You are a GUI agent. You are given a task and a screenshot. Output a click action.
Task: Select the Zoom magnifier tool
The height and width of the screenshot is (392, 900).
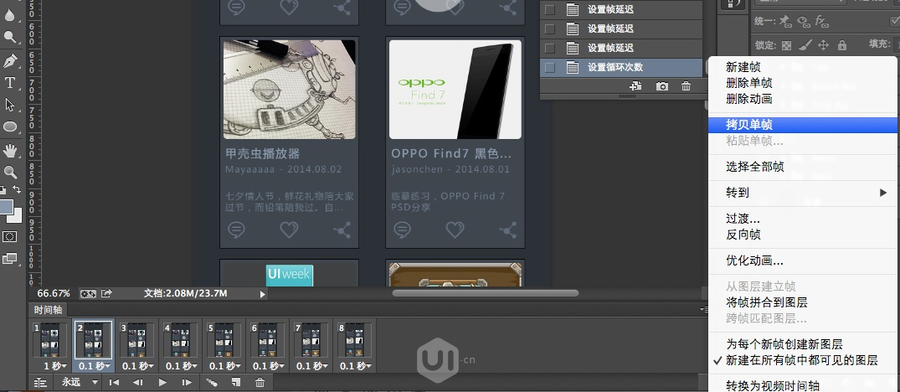pos(10,172)
